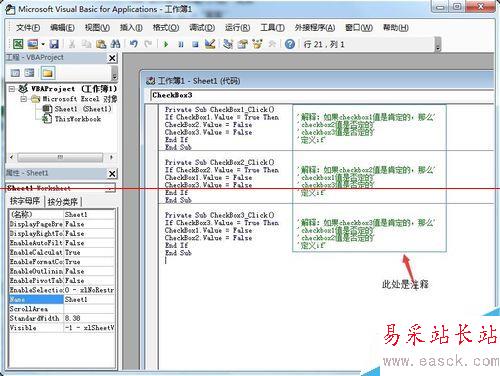Open the CheckBox3 object dropdown
Screen dimensions: 500x376
322,95
